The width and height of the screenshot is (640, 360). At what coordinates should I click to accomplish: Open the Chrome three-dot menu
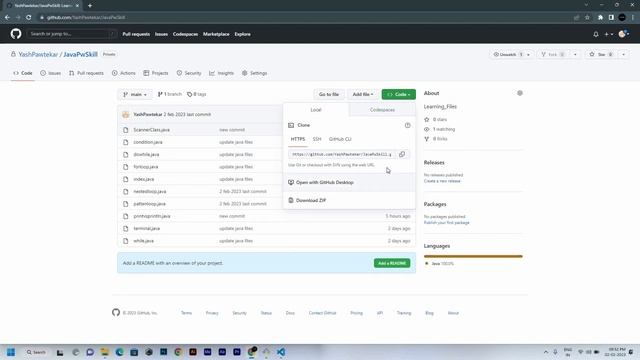(x=633, y=18)
